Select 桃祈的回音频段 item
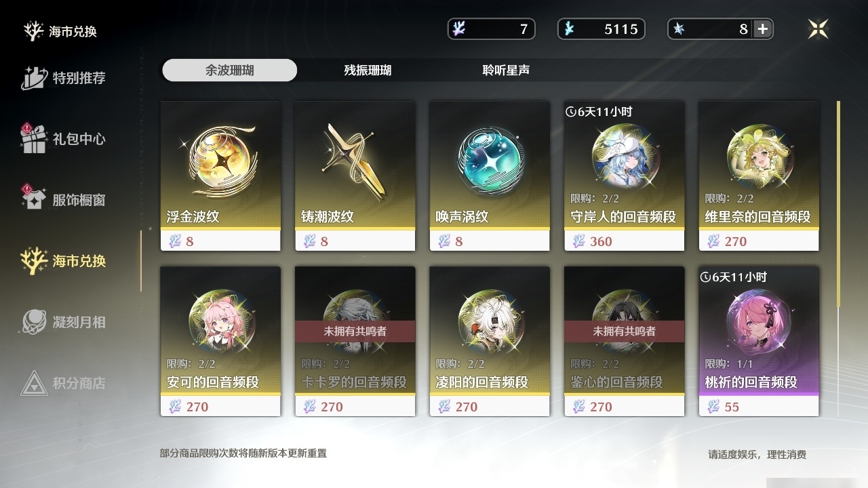Screen dimensions: 868x488 (x=759, y=341)
